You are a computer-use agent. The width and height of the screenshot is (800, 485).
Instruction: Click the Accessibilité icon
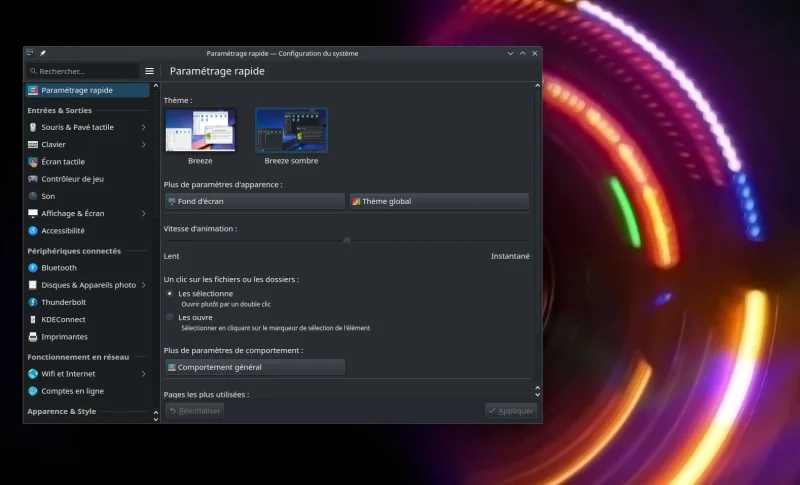(33, 231)
